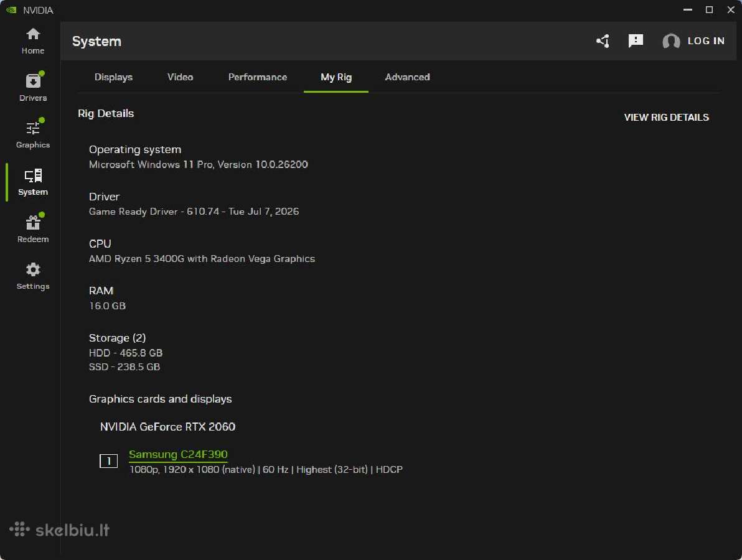Click the Storage (2) label
Viewport: 742px width, 560px height.
118,338
